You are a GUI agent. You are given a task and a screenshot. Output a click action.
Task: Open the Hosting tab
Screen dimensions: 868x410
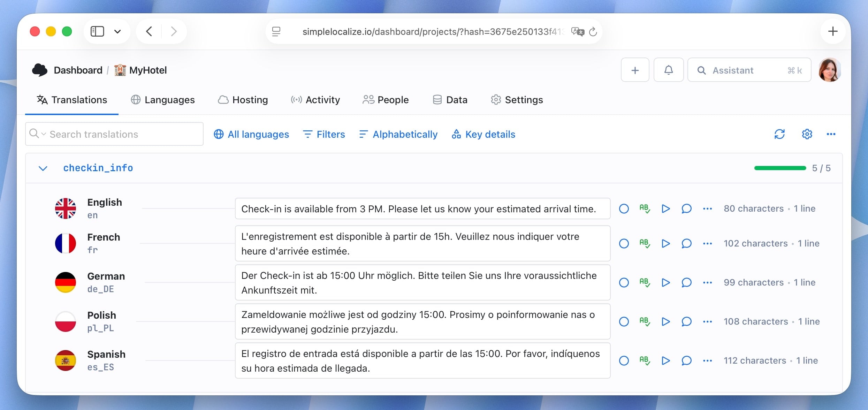243,100
